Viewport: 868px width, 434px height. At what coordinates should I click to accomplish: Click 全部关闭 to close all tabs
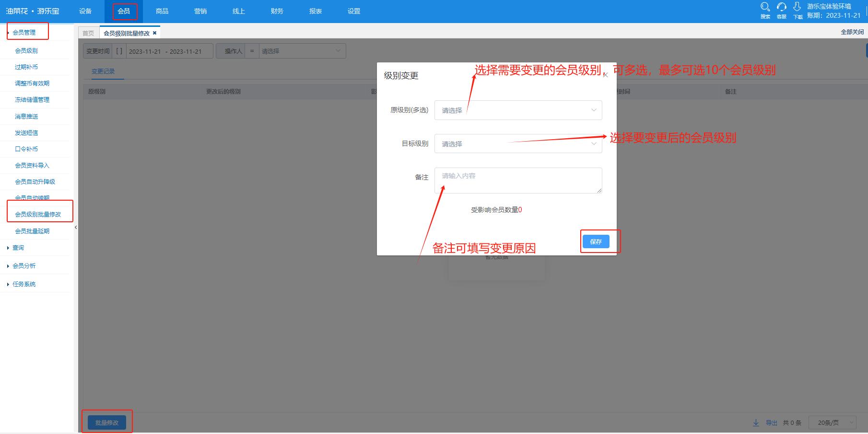[x=852, y=32]
